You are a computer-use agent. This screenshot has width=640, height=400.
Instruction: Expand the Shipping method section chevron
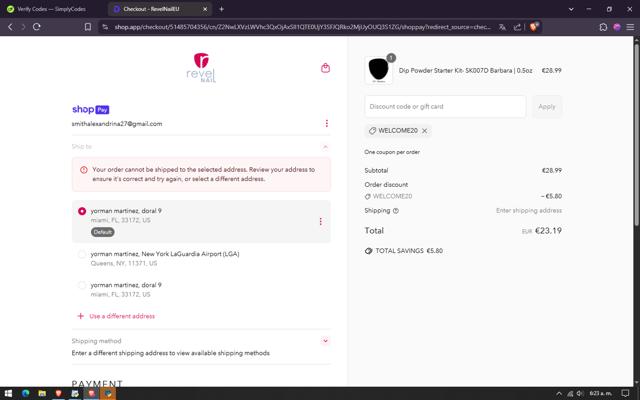click(325, 341)
